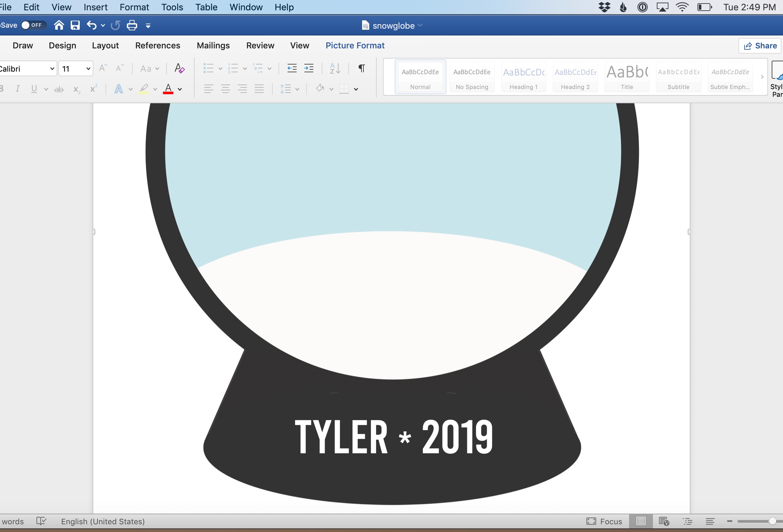Click the Share button
Image resolution: width=783 pixels, height=532 pixels.
pos(760,46)
